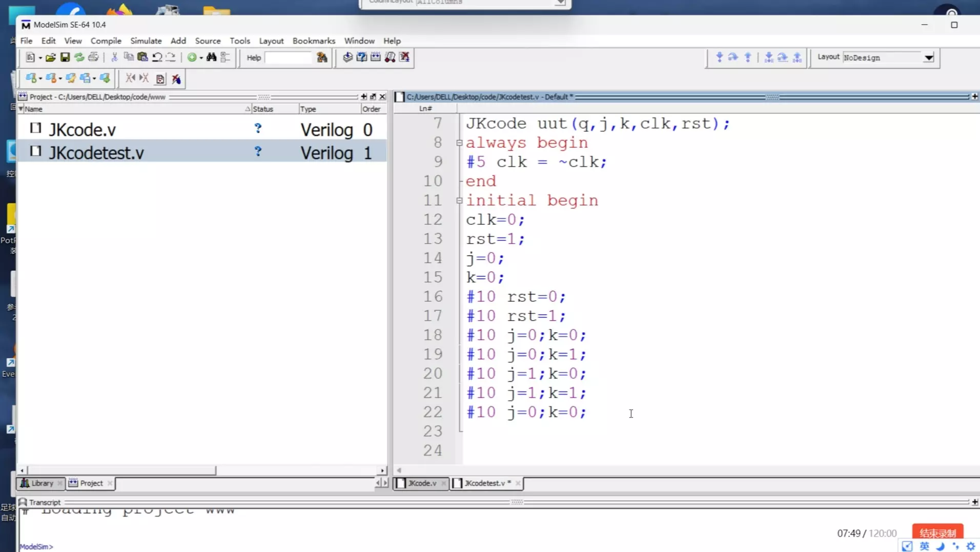Click the Help search run icon
The image size is (980, 552).
click(322, 57)
